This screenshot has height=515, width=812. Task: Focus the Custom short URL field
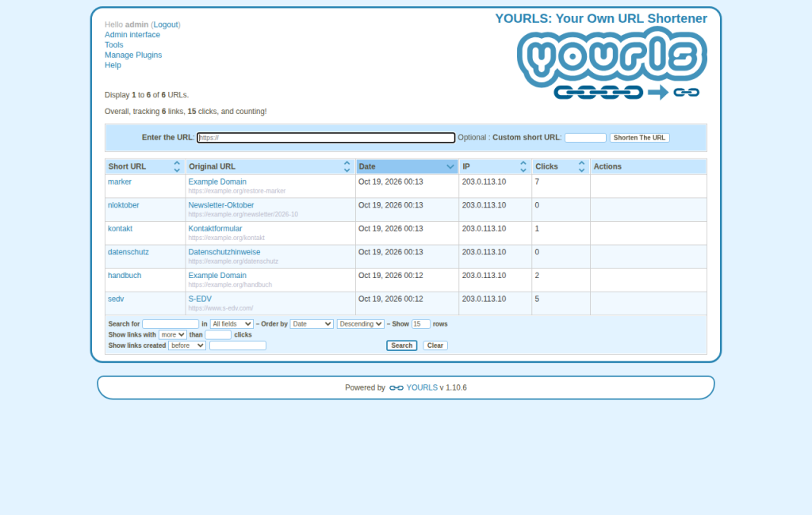click(585, 138)
